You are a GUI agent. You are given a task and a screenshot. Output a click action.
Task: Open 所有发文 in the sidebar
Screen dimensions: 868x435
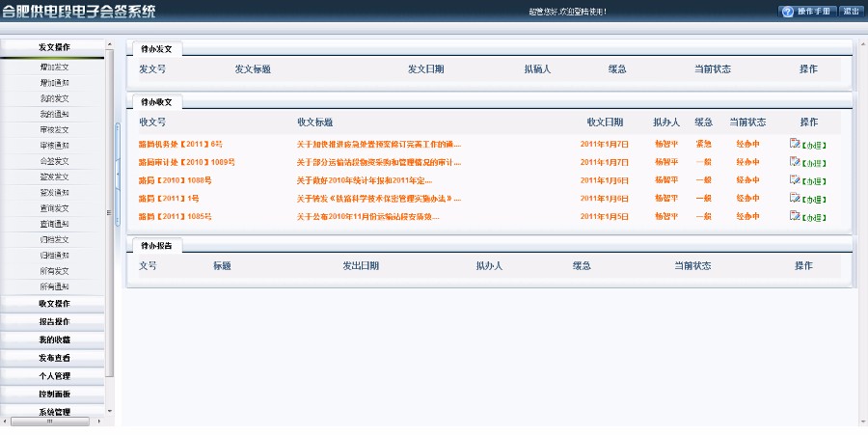tap(54, 271)
